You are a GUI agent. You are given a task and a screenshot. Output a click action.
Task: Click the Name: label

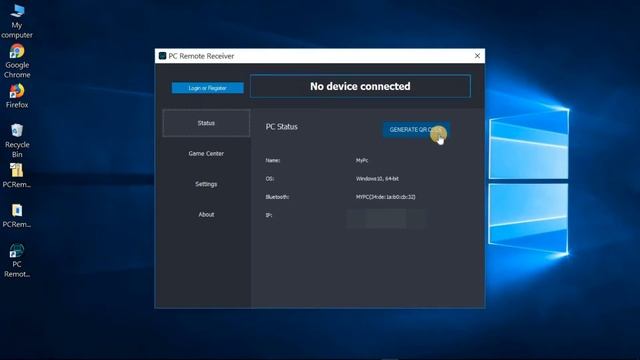(x=273, y=160)
